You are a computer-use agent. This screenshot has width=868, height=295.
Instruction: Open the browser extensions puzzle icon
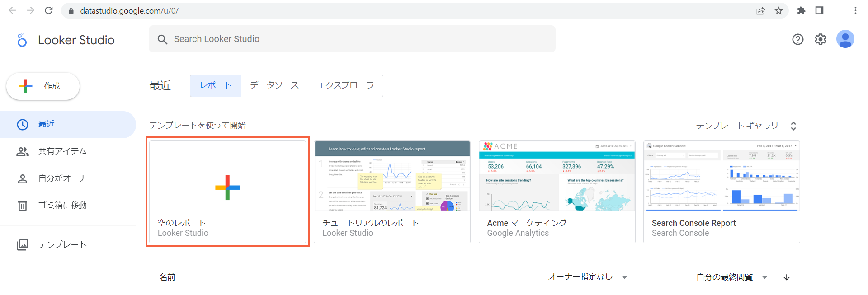[801, 11]
